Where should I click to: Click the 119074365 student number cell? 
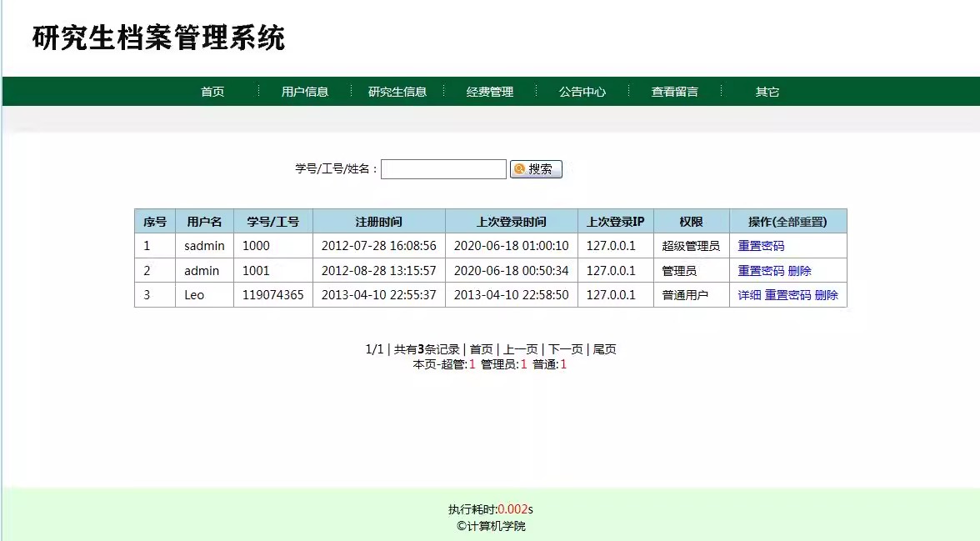(273, 295)
